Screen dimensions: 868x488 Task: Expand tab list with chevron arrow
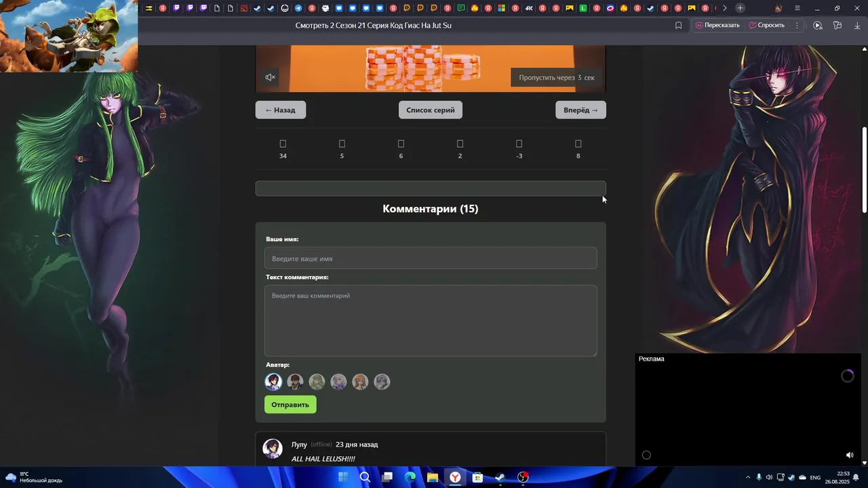(724, 8)
